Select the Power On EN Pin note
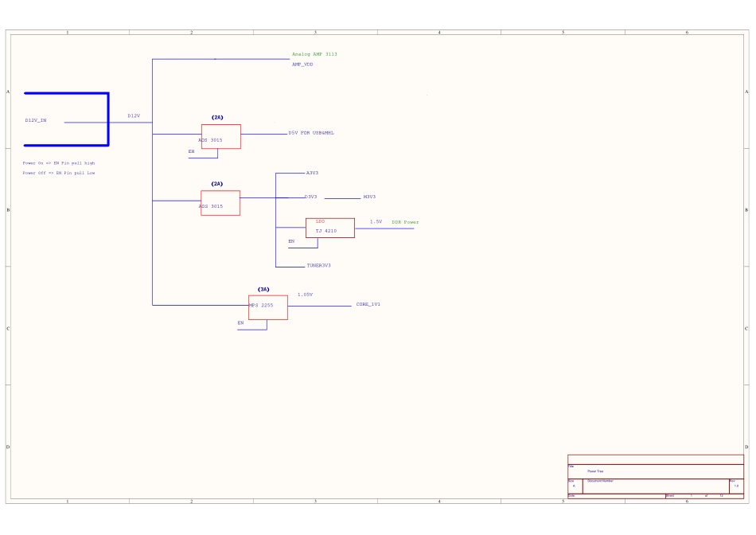Viewport: 756px width, 535px height. [60, 163]
